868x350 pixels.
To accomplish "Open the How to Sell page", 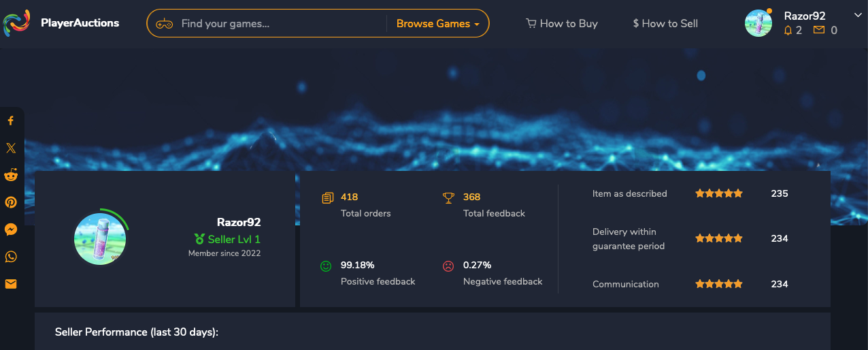I will pyautogui.click(x=665, y=23).
